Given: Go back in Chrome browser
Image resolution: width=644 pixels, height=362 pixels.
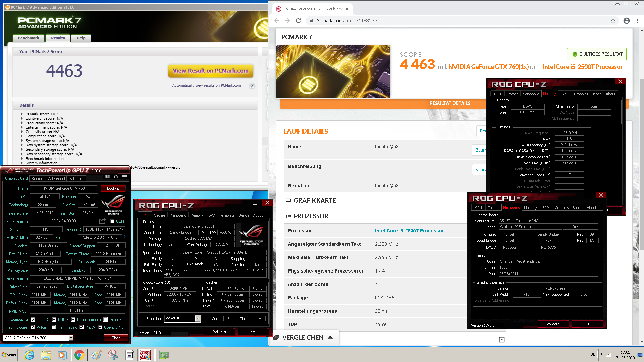Looking at the screenshot, I should pos(277,21).
